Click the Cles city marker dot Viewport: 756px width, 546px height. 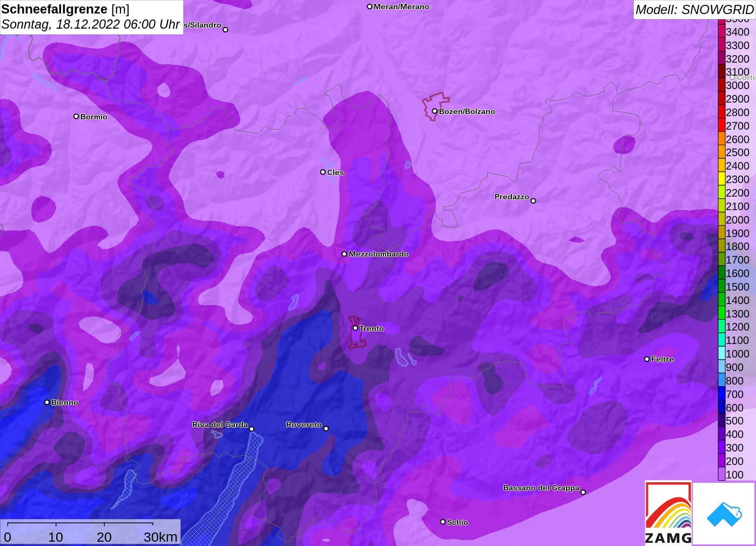pos(323,172)
